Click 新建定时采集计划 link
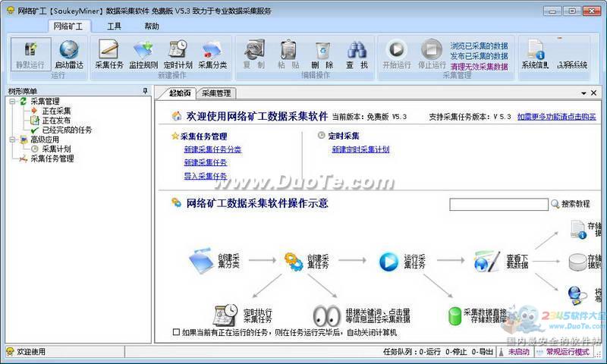Image resolution: width=607 pixels, height=364 pixels. click(x=360, y=149)
